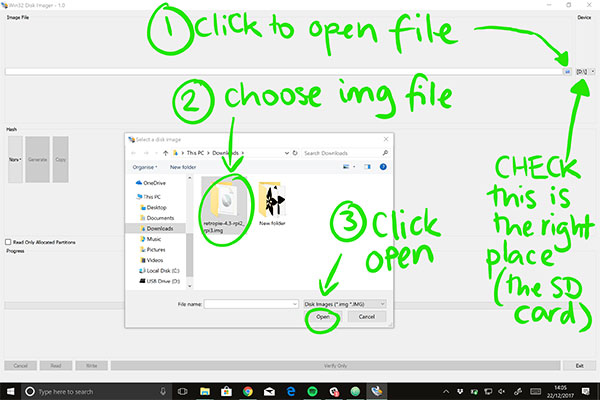Screen dimensions: 600x400
Task: Open USB Drive (D:) in sidebar
Action: tap(163, 281)
